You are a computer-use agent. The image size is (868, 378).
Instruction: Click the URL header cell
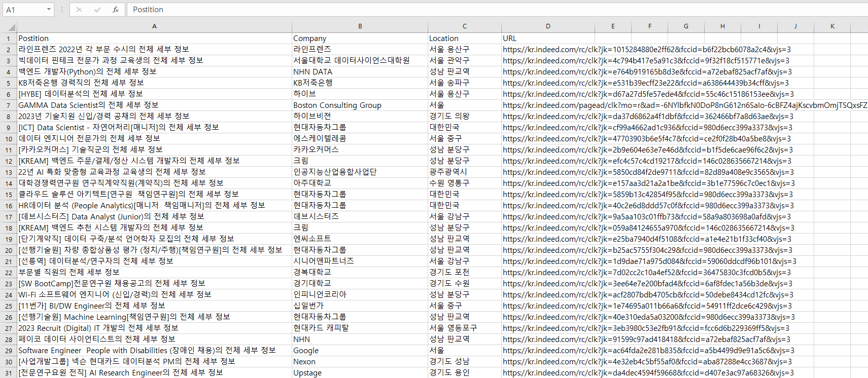(x=548, y=39)
